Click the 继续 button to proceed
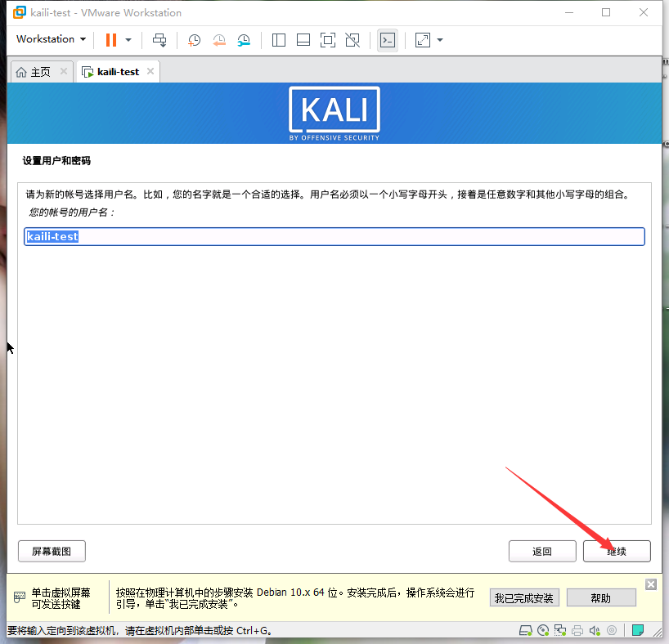 616,551
